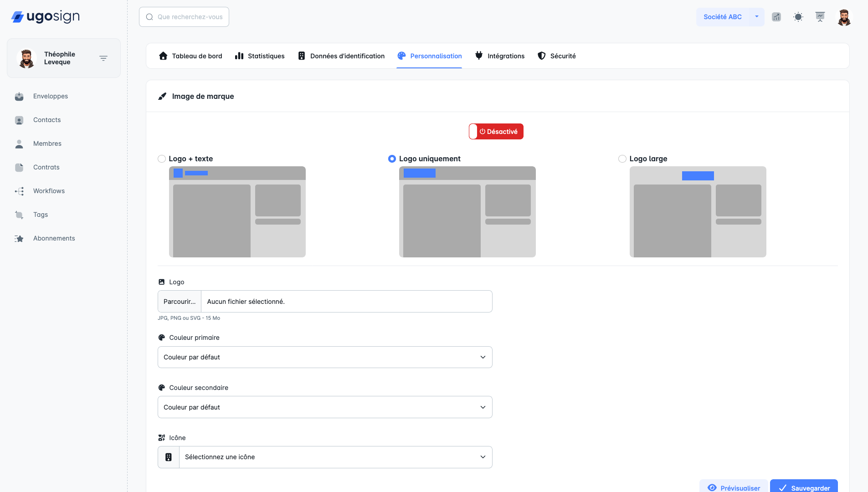Disable branding with the Désactivé toggle
Screen dimensions: 868x492
click(496, 131)
